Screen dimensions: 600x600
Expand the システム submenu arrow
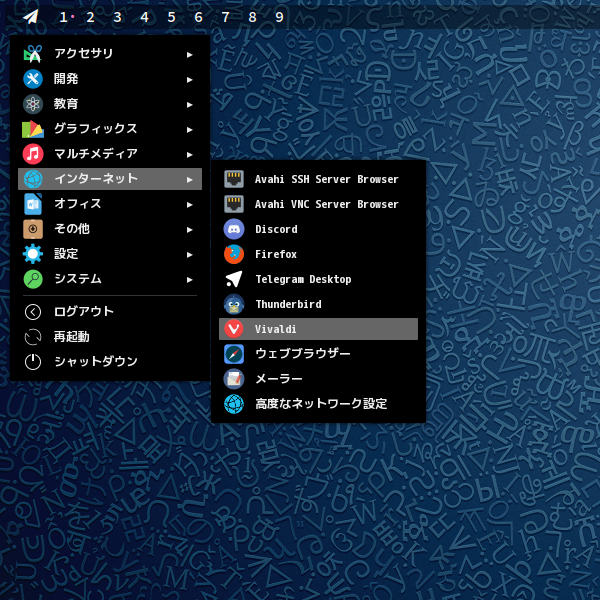pyautogui.click(x=189, y=279)
